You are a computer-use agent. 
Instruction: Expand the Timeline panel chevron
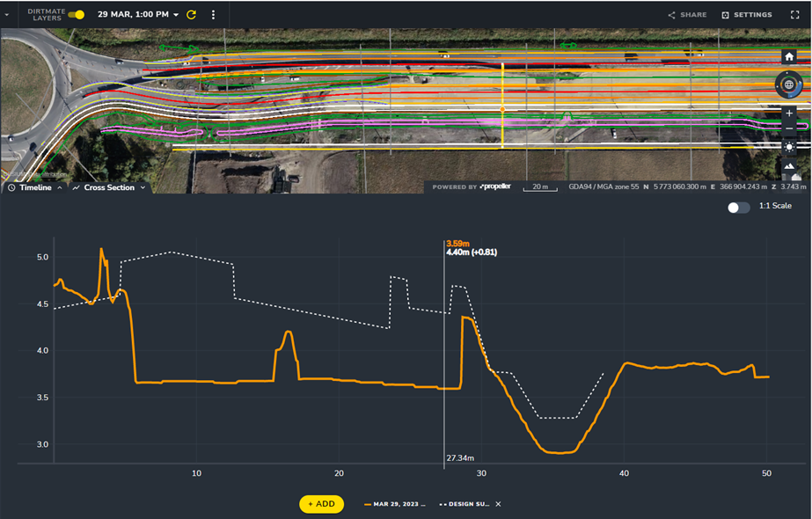pyautogui.click(x=60, y=188)
